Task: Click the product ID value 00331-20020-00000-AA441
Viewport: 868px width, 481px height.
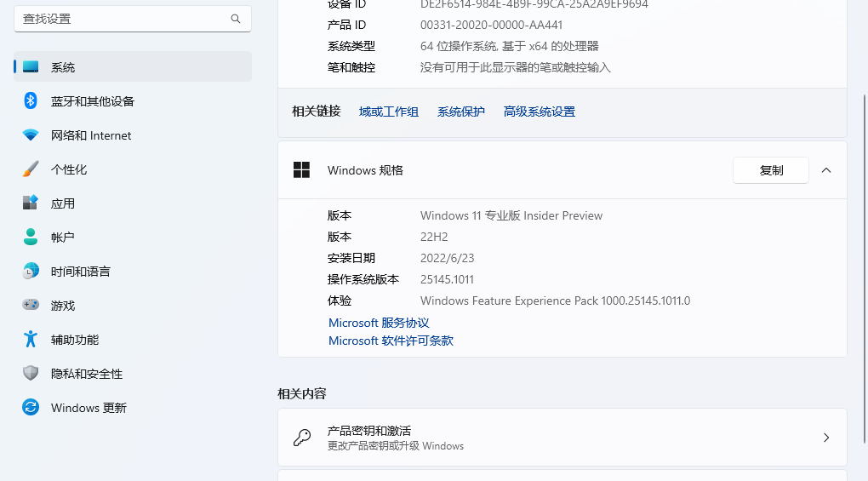Action: [491, 25]
